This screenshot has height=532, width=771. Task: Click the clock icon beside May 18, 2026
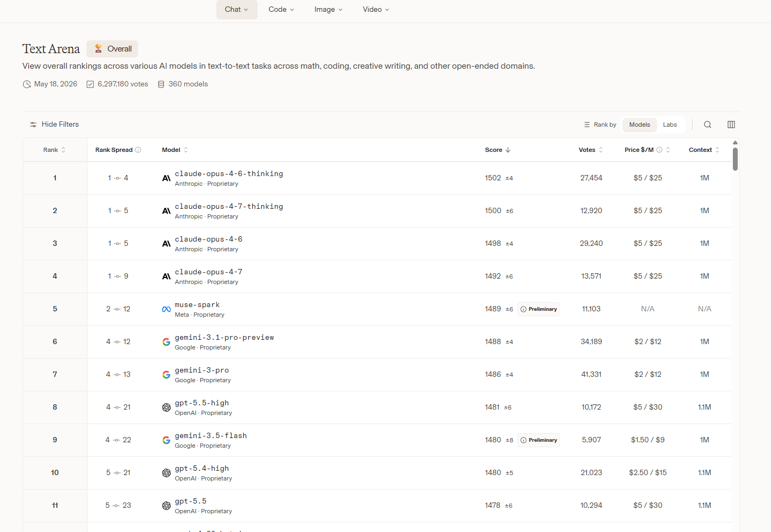[x=27, y=84]
